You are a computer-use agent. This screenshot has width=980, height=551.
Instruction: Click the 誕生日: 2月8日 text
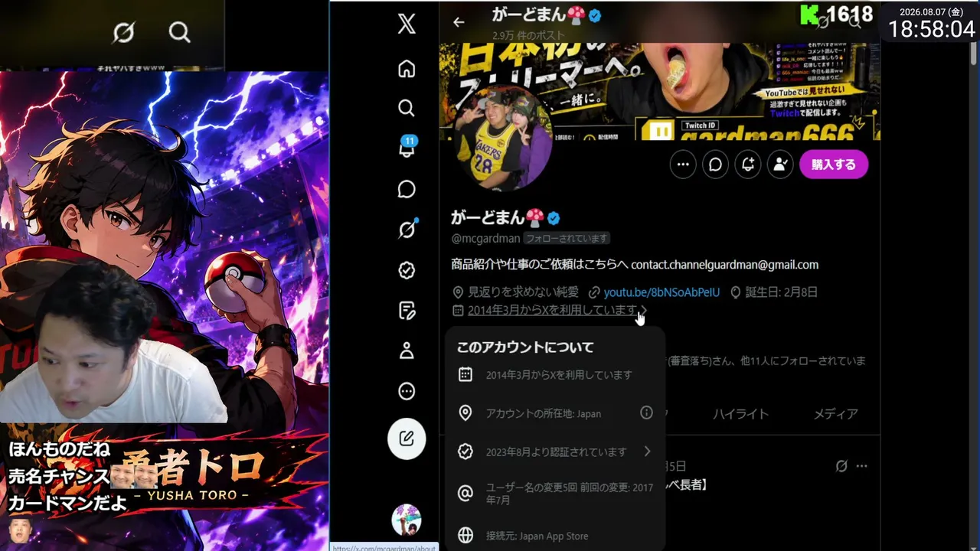click(780, 292)
